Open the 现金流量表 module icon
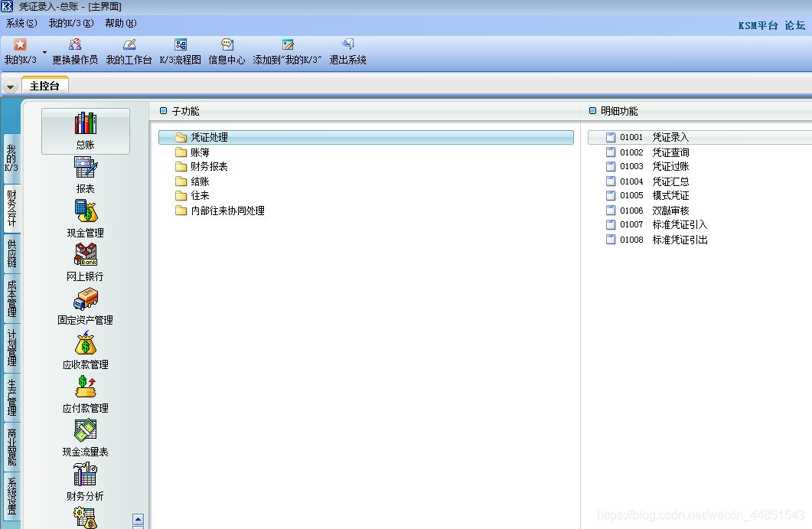This screenshot has width=812, height=529. [86, 438]
